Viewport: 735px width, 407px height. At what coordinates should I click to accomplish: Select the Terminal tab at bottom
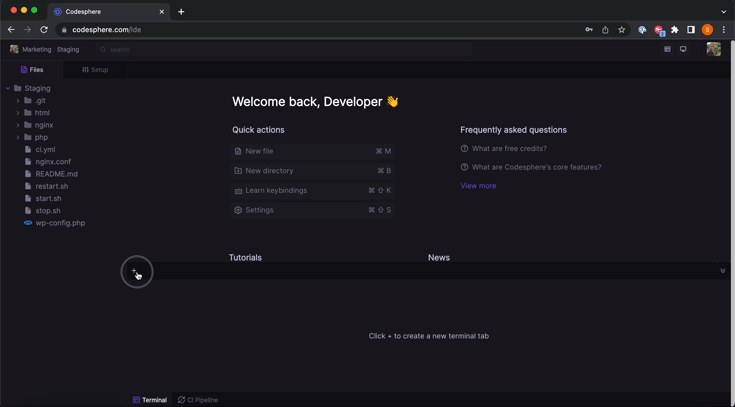150,400
